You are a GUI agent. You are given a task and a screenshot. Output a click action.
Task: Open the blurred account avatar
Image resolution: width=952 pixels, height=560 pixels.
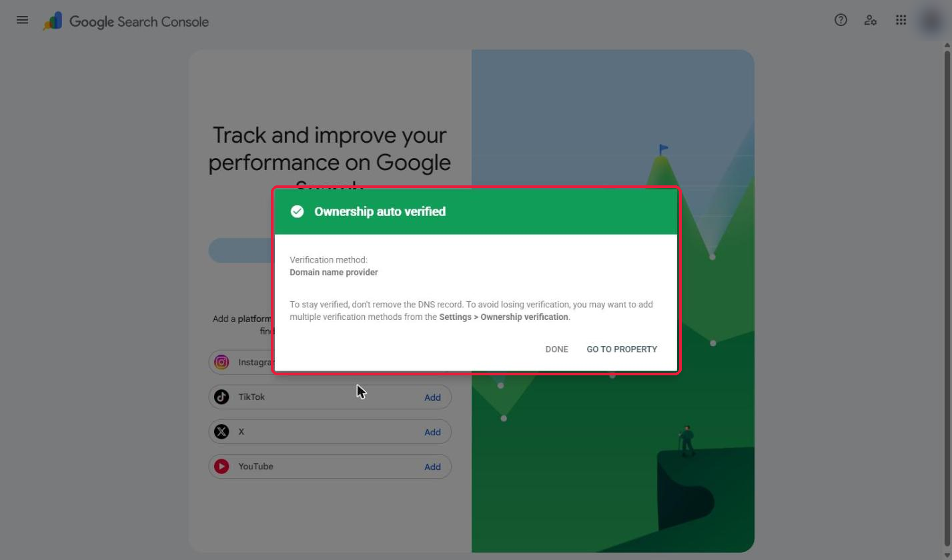[931, 20]
